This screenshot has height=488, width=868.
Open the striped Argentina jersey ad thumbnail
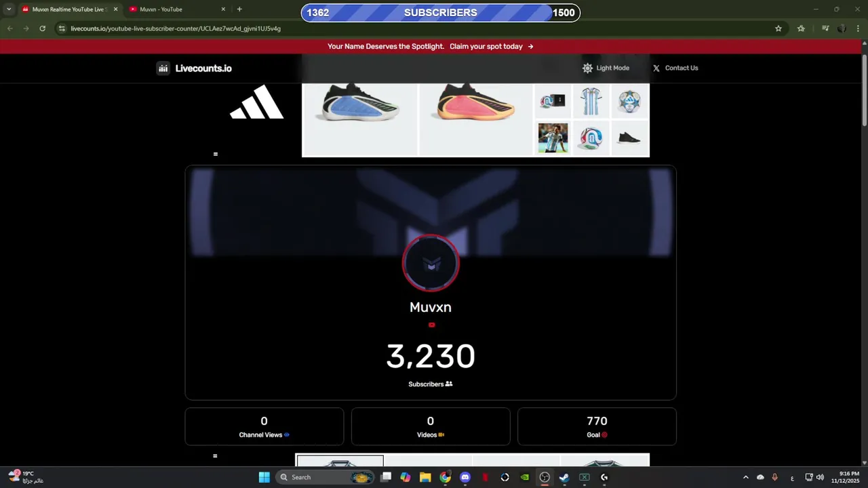pyautogui.click(x=591, y=102)
